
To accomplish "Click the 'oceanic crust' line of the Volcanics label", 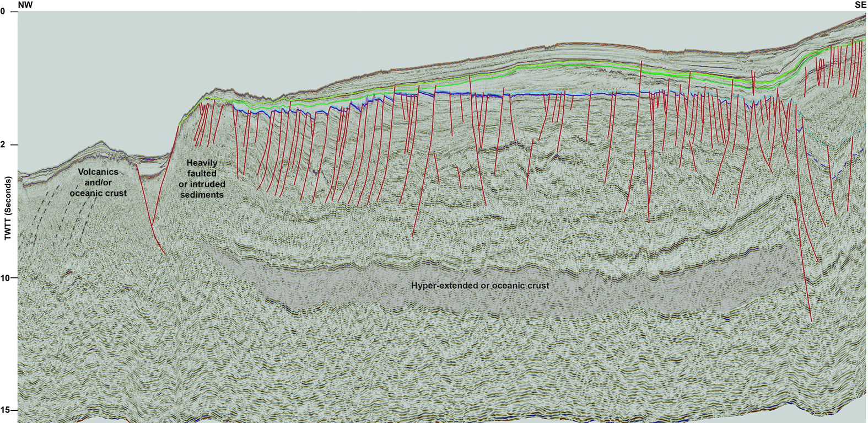I will pos(98,193).
